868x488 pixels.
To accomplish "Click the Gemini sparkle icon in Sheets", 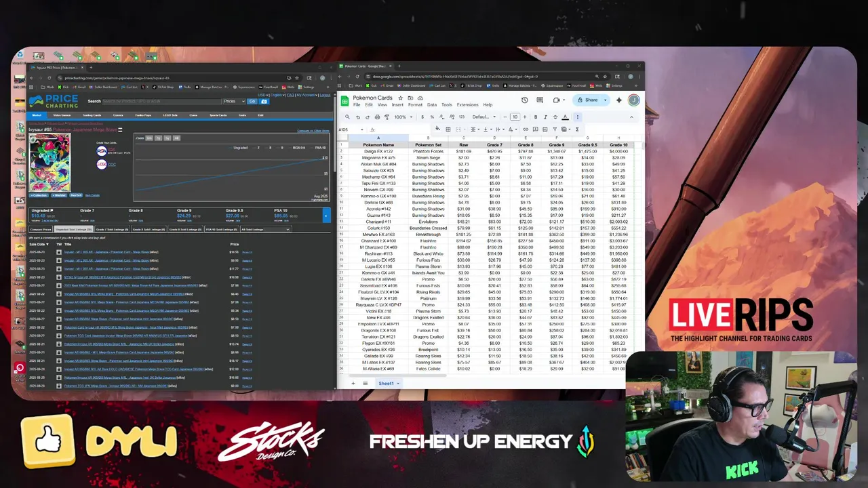I will click(x=618, y=100).
